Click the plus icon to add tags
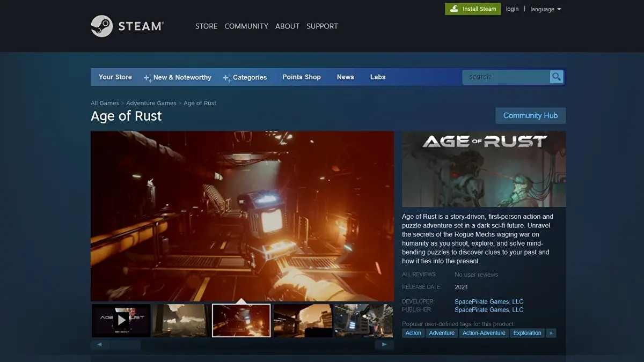 click(551, 333)
